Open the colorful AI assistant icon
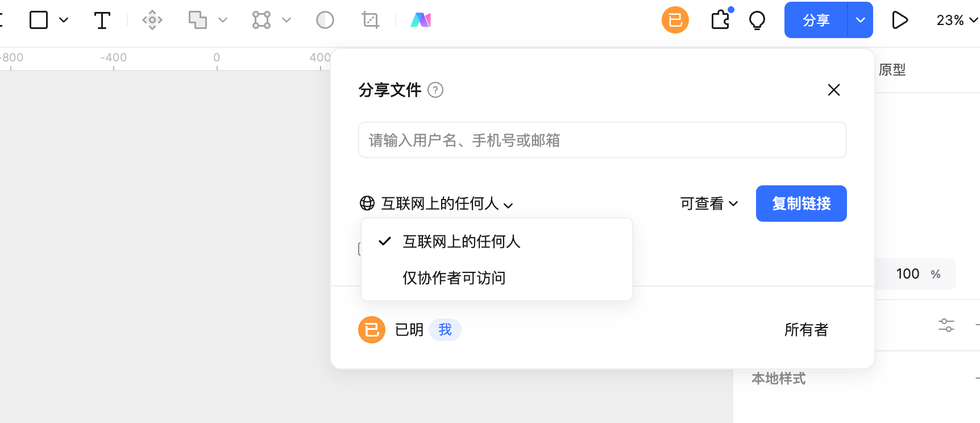Image resolution: width=980 pixels, height=423 pixels. (421, 20)
